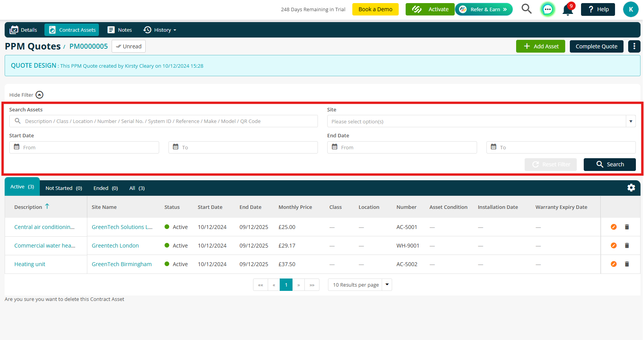Image resolution: width=644 pixels, height=340 pixels.
Task: Edit the Heating unit asset
Action: 613,264
